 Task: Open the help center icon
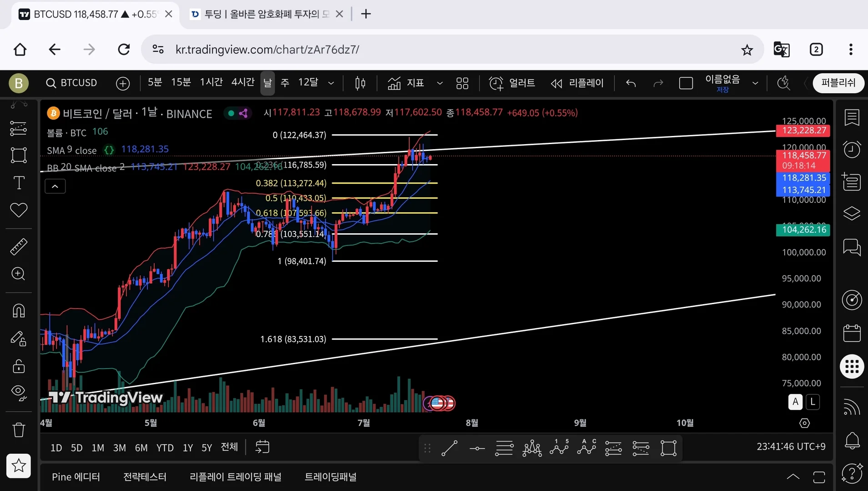coord(852,473)
